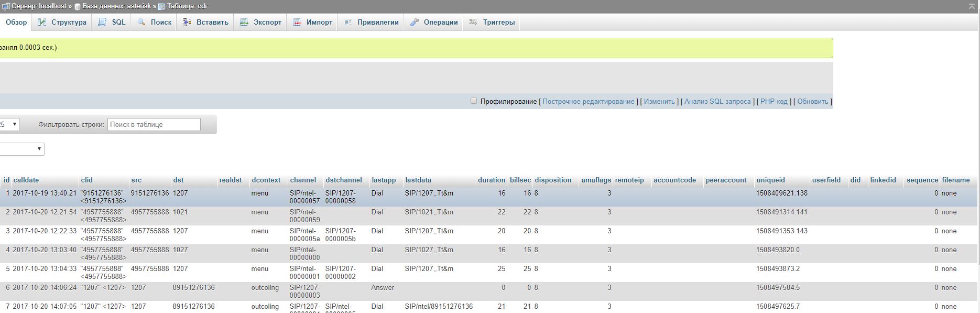Open the rows-per-page dropdown

pos(9,124)
